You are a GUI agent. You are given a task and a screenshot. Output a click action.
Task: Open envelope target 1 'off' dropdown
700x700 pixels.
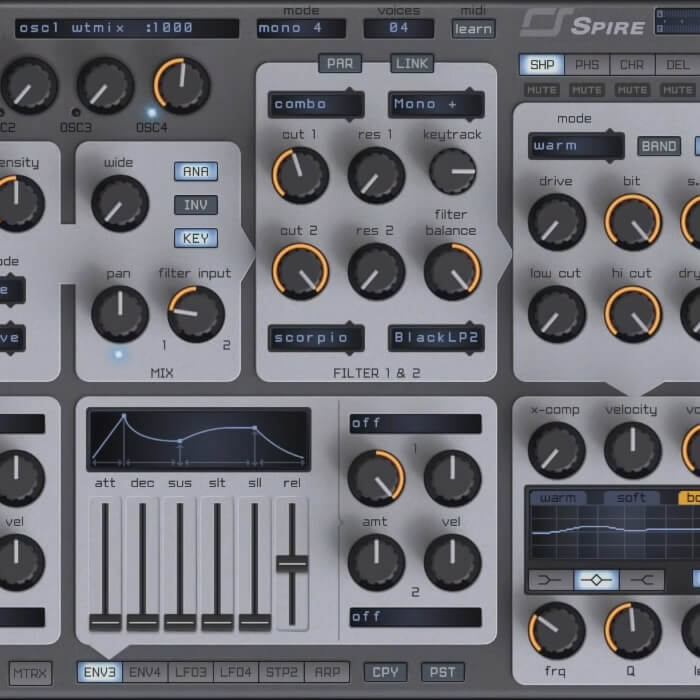tap(416, 423)
